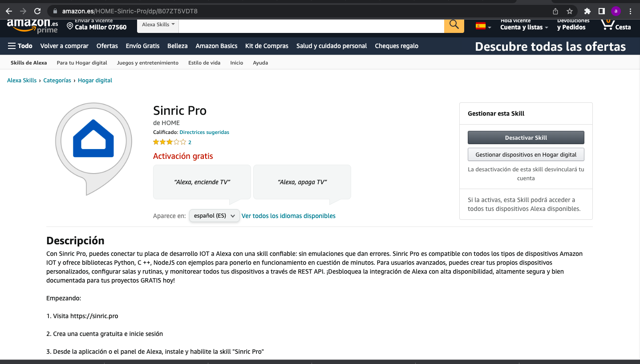Viewport: 640px width, 364px height.
Task: Open the Todo hamburger menu
Action: [x=20, y=46]
